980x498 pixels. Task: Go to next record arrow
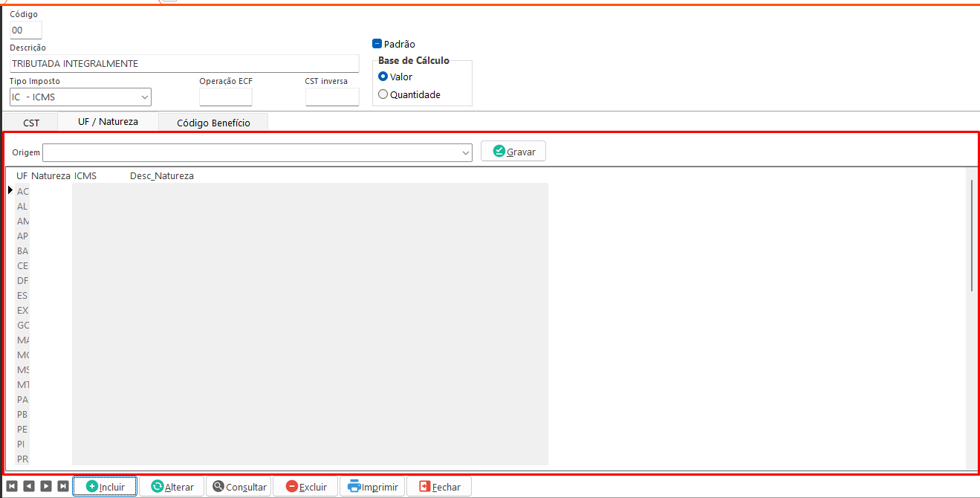(x=46, y=486)
